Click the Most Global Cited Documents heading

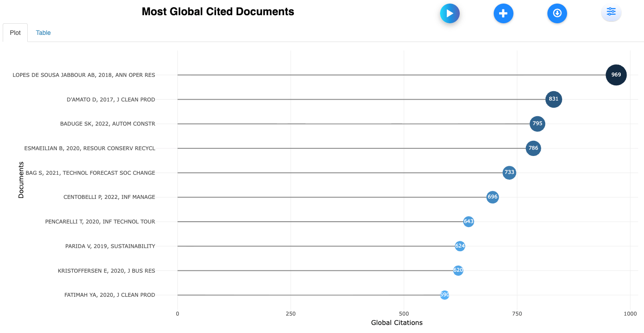point(218,12)
